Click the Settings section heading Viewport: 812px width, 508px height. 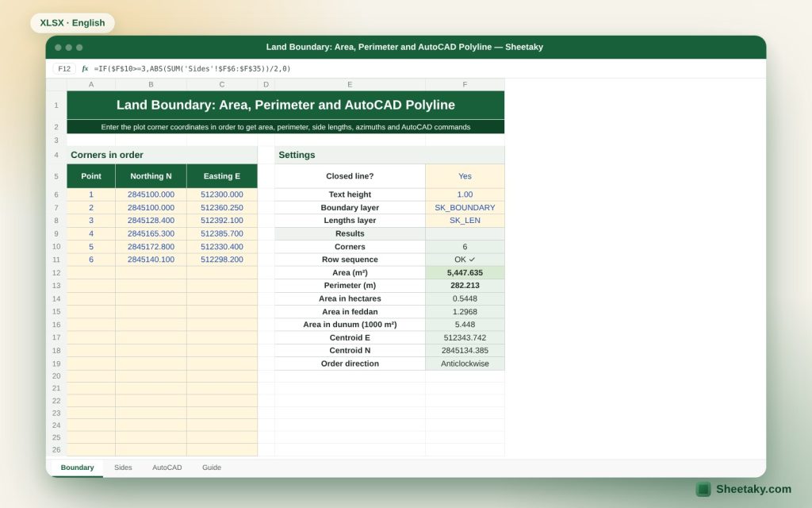389,155
